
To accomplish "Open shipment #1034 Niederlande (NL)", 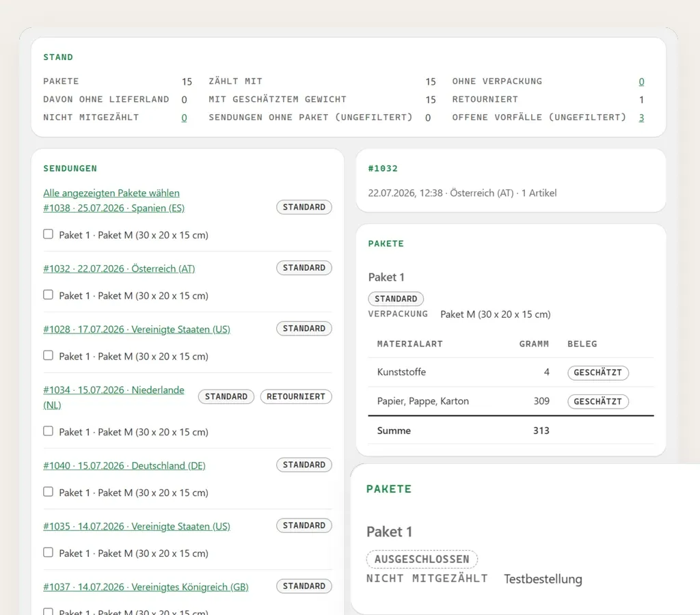I will click(x=114, y=397).
